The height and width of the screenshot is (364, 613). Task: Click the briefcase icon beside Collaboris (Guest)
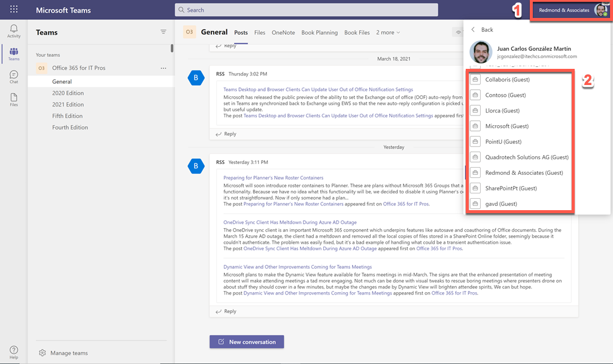click(x=475, y=80)
